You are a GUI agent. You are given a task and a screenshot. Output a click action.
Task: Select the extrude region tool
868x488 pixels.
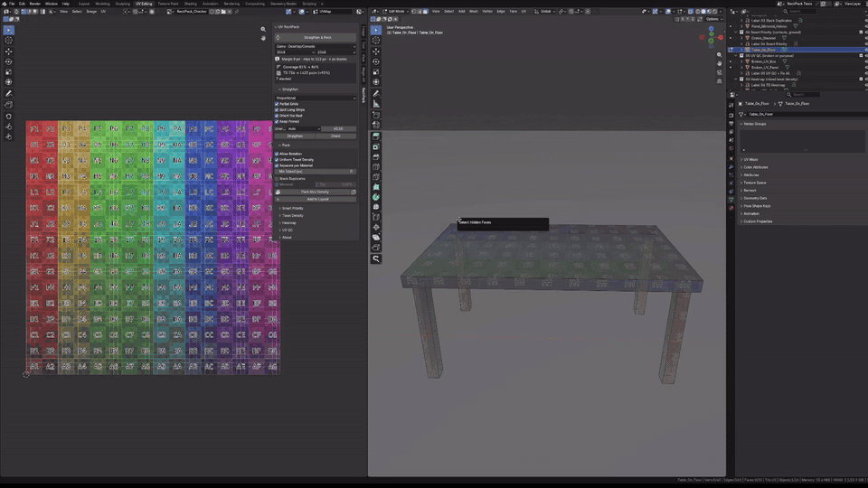[376, 136]
